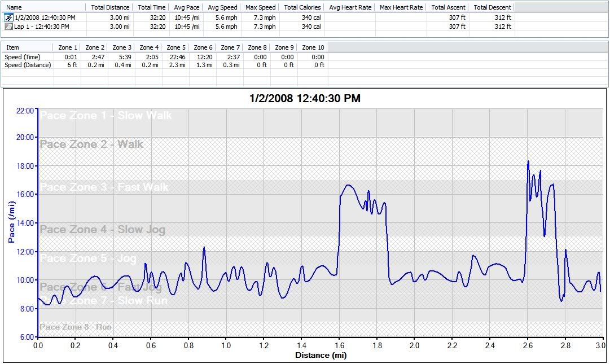Click the running activity icon in first row
This screenshot has height=364, width=610.
[x=8, y=17]
